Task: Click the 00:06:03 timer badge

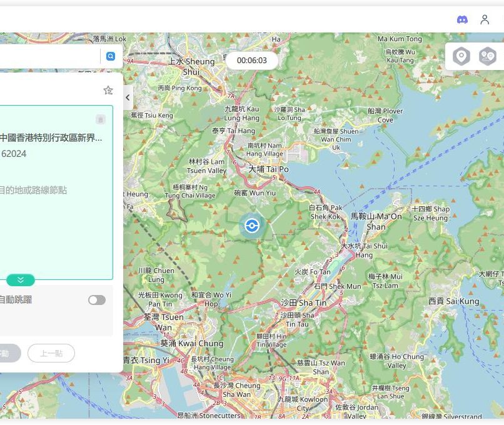Action: [251, 61]
